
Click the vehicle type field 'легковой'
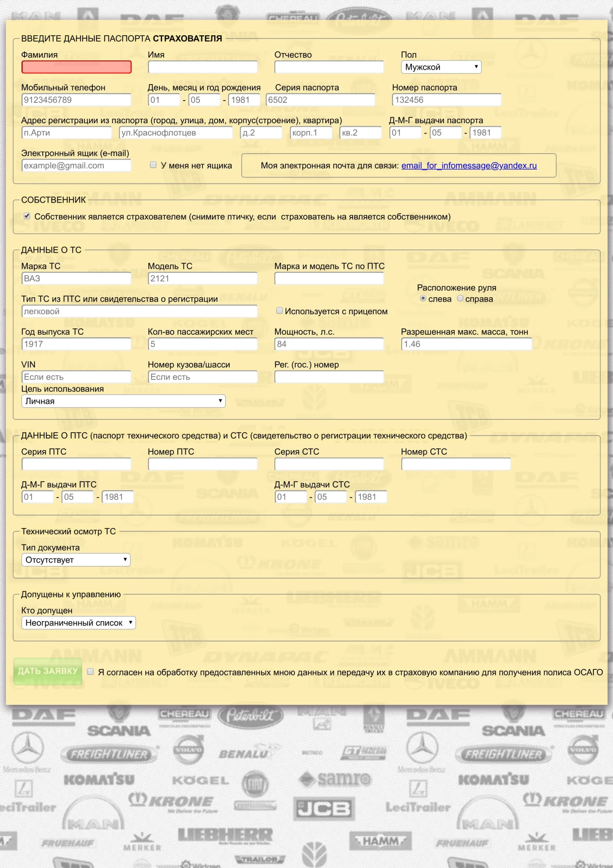(139, 311)
